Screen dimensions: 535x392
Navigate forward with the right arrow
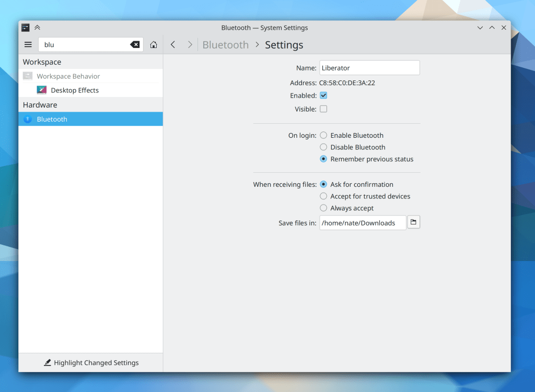click(190, 45)
